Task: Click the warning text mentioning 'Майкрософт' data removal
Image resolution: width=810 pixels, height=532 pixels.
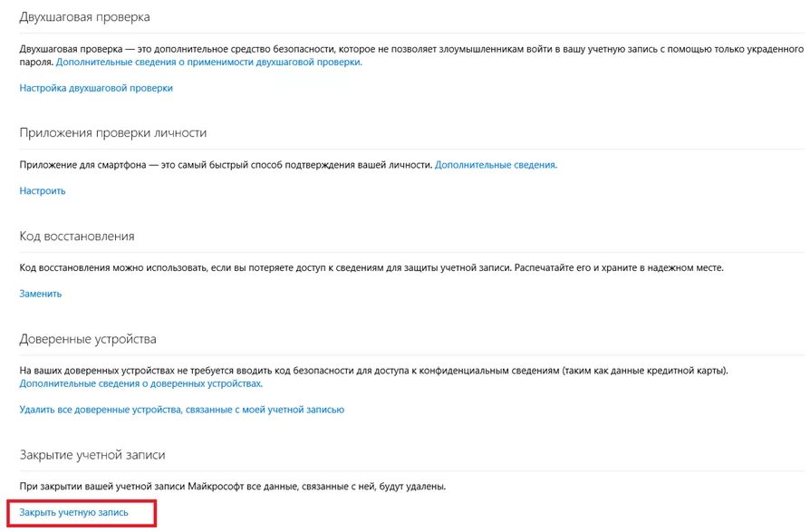Action: tap(233, 486)
